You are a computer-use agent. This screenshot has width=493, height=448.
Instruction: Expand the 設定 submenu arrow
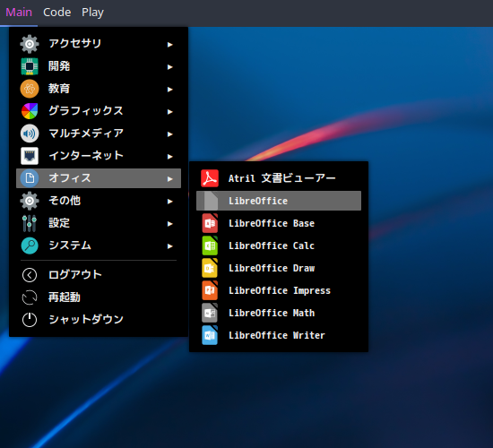pyautogui.click(x=170, y=224)
